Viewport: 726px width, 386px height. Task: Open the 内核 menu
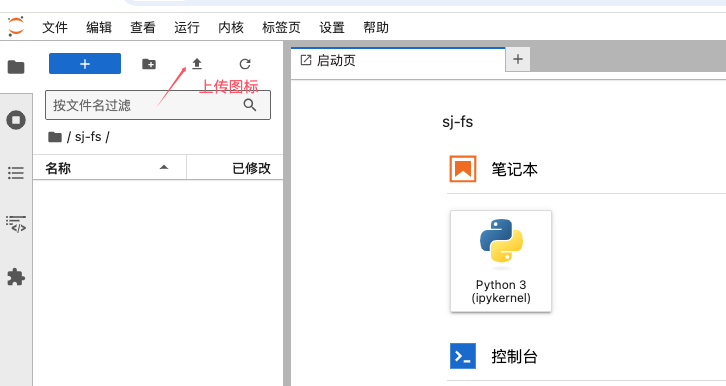point(231,28)
